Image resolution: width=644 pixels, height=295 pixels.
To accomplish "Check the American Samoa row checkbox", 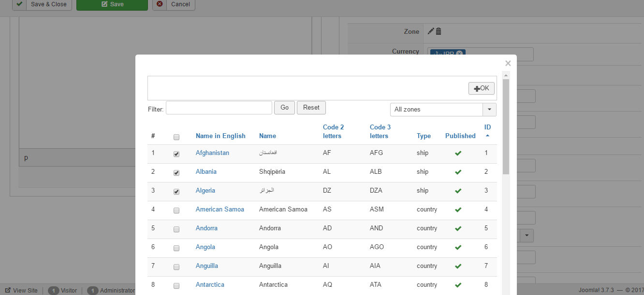I will click(x=176, y=211).
